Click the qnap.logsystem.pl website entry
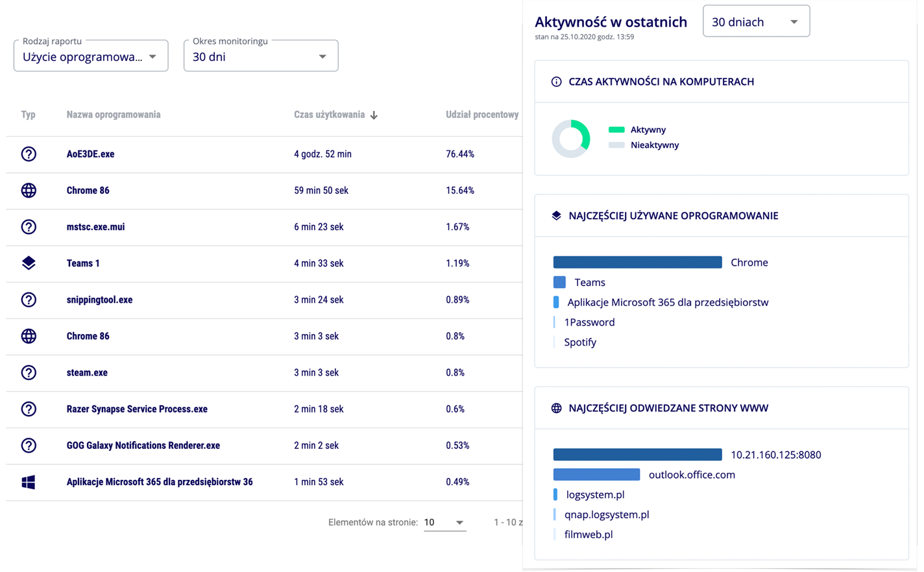Screen dimensions: 924x572 tap(607, 515)
